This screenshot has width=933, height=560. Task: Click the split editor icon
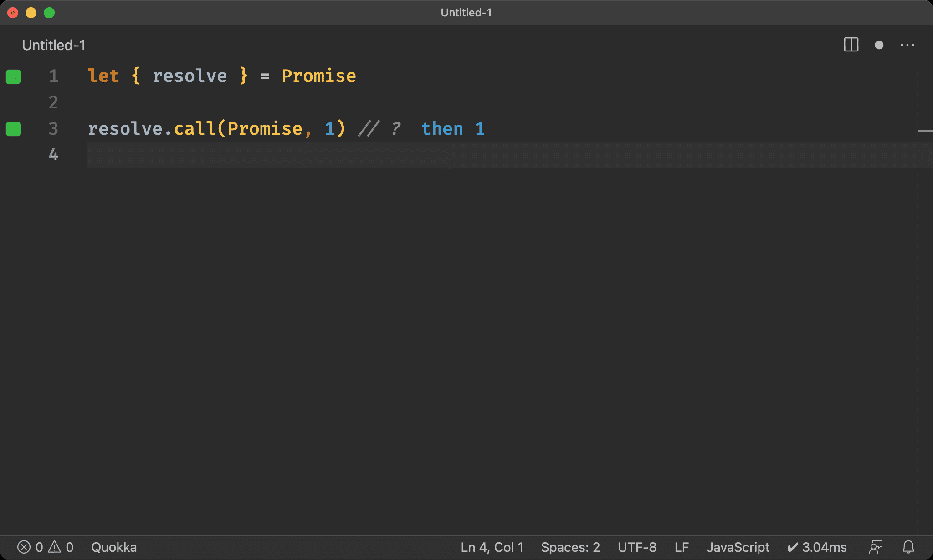click(x=851, y=45)
